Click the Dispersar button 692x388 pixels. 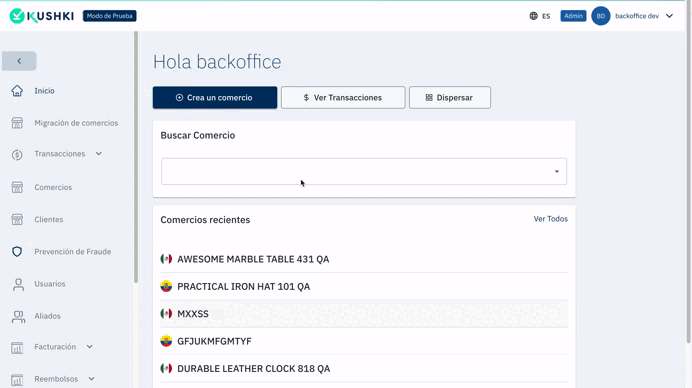click(x=450, y=98)
